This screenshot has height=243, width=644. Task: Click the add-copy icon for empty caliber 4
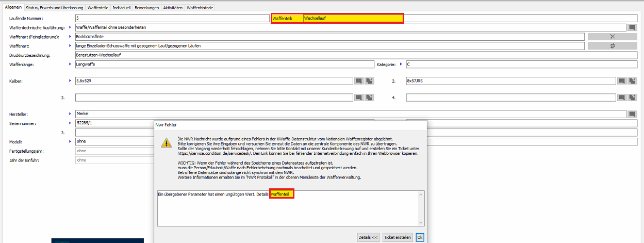pos(633,98)
